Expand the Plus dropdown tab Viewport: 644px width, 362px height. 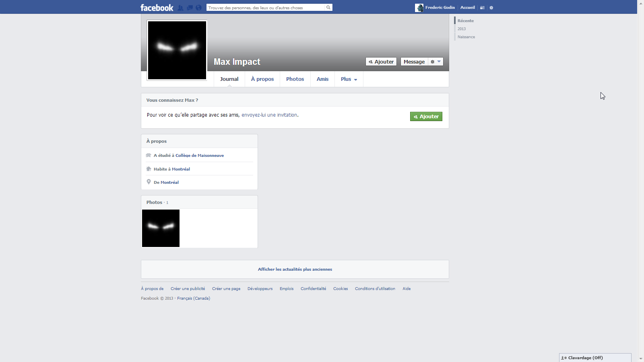tap(349, 79)
